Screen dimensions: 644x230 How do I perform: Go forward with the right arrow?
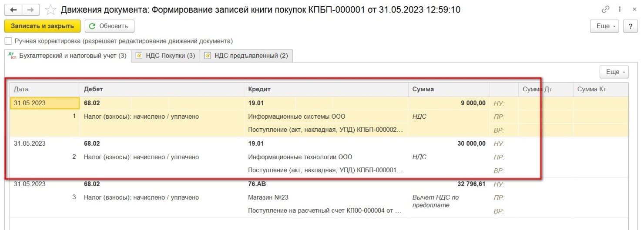(30, 9)
